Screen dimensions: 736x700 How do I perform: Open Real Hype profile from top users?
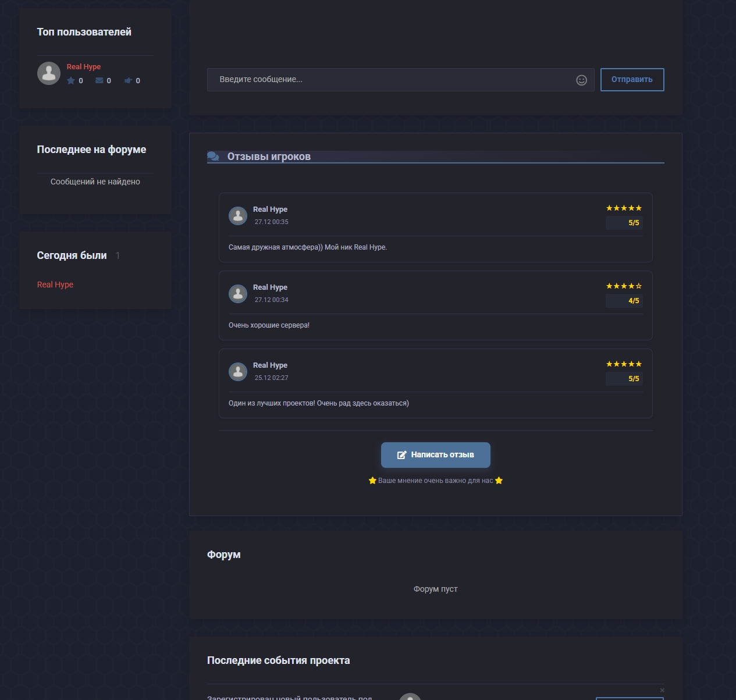click(x=84, y=67)
